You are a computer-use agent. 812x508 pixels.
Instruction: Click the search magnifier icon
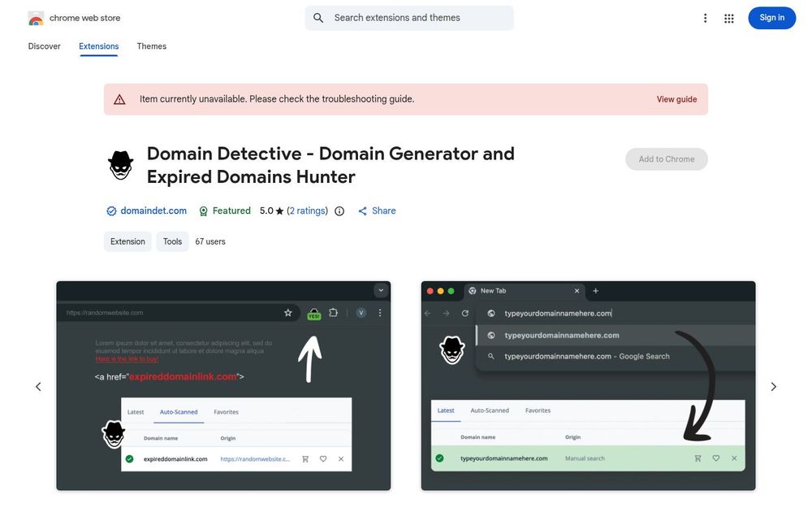pyautogui.click(x=318, y=18)
